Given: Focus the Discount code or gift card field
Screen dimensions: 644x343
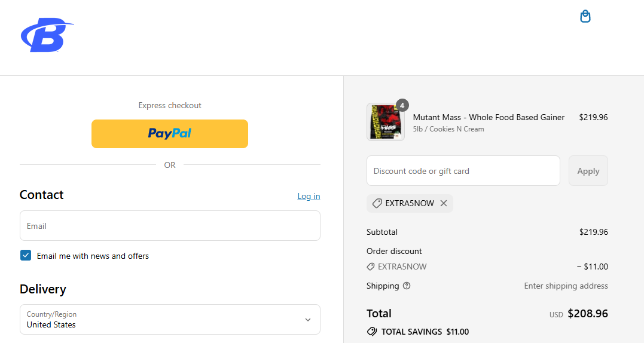Looking at the screenshot, I should point(463,171).
